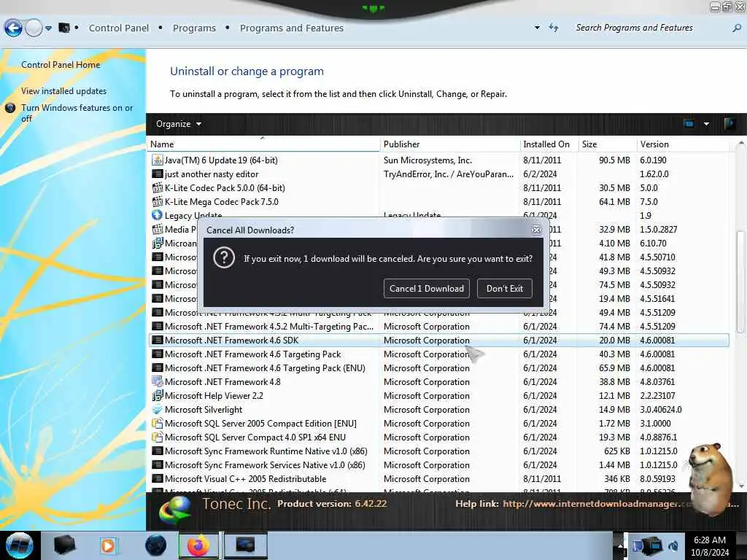Sort list by Publisher column header

click(x=449, y=144)
